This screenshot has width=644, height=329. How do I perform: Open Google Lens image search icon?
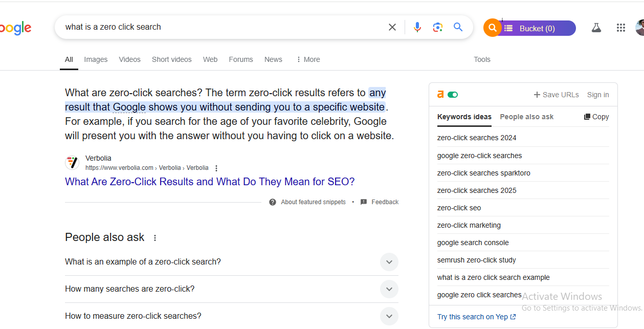pos(437,27)
